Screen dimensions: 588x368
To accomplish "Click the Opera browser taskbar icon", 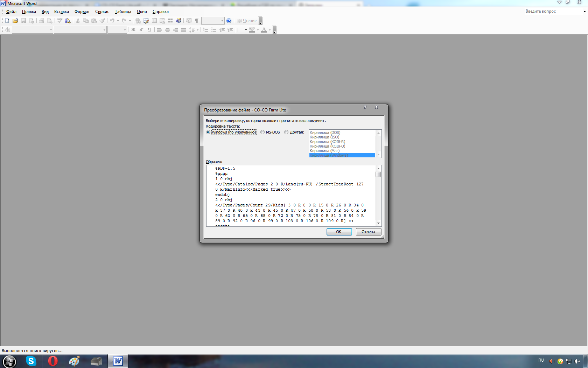I will click(x=53, y=361).
